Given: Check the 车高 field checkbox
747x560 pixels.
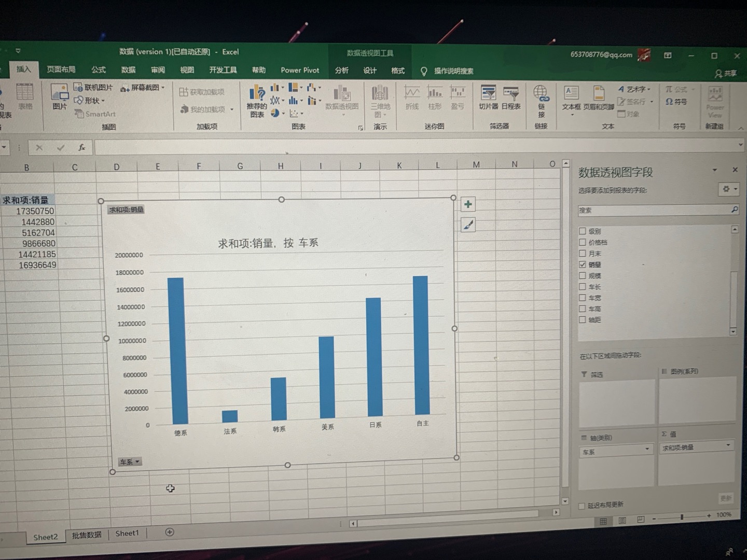Looking at the screenshot, I should pos(583,309).
